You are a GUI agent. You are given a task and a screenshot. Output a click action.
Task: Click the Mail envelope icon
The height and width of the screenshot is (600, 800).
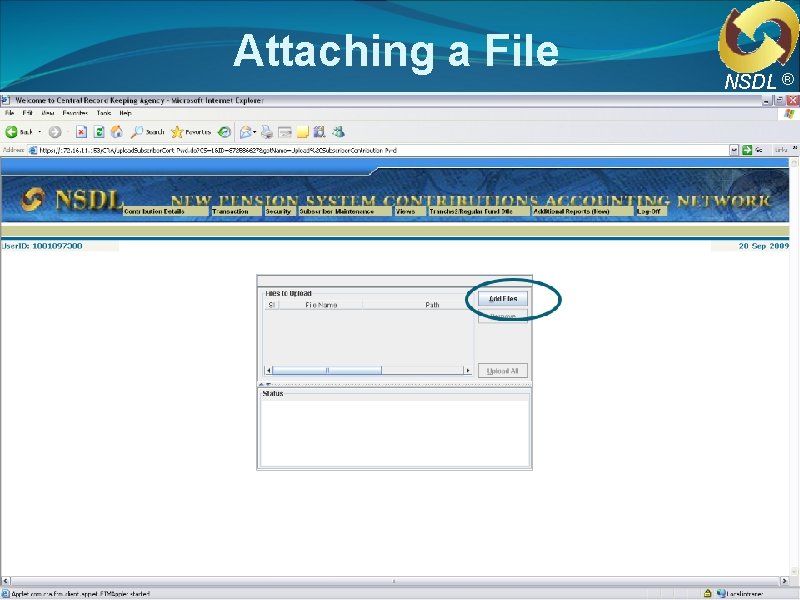tap(245, 132)
